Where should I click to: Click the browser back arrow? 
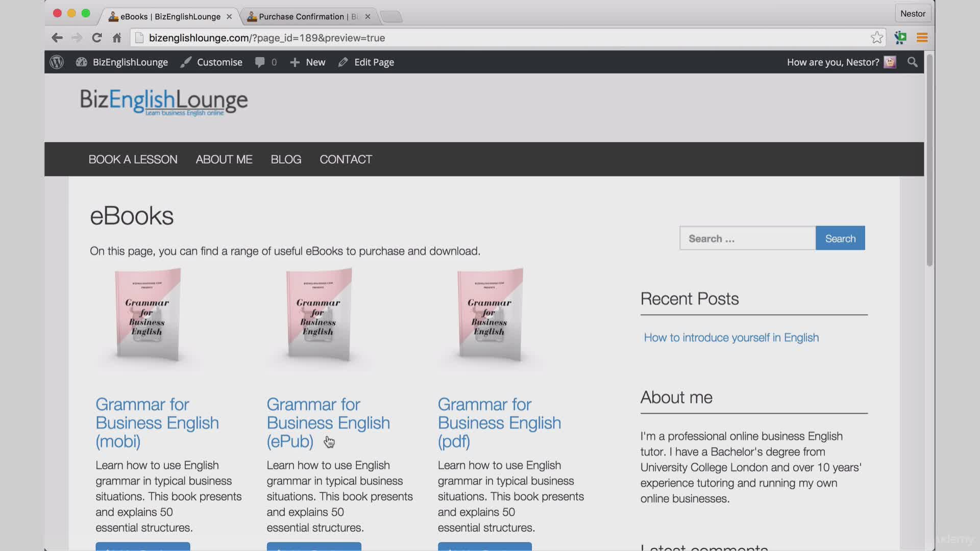(x=57, y=38)
